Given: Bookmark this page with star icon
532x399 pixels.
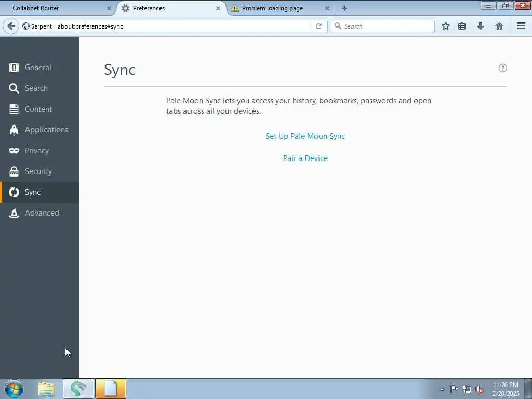Looking at the screenshot, I should [x=445, y=26].
